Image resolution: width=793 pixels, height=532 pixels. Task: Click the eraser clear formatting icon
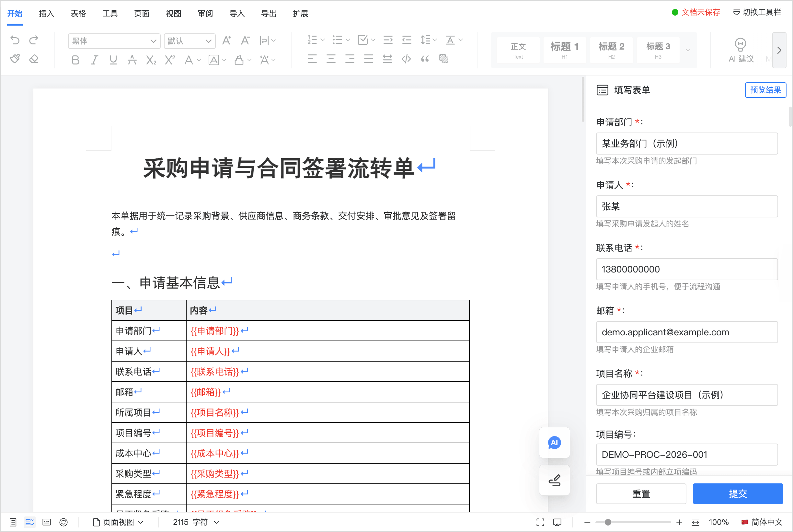pos(34,59)
